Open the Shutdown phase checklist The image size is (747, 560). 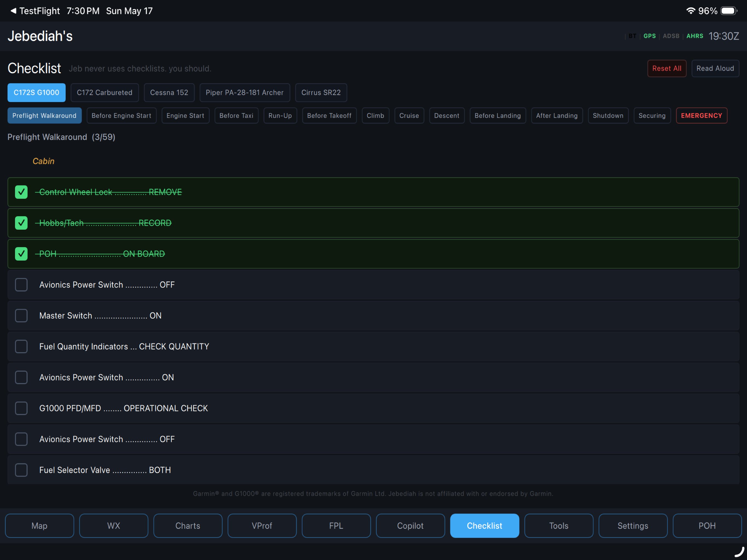(608, 115)
